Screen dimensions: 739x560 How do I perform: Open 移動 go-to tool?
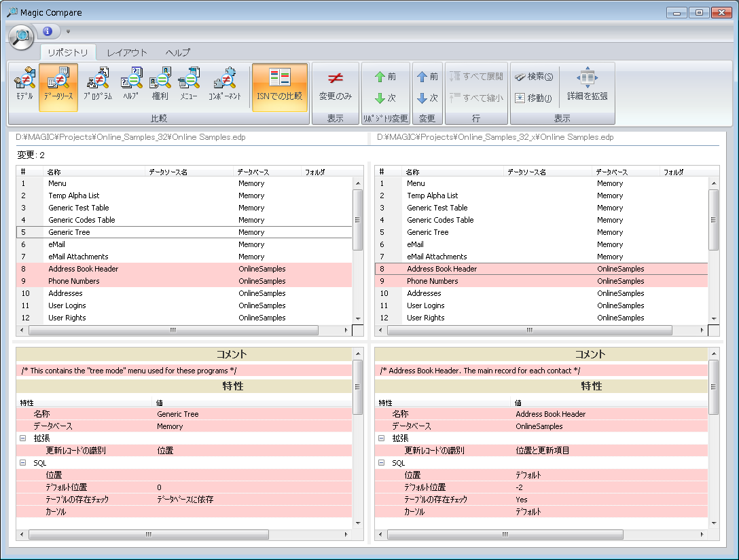[533, 98]
